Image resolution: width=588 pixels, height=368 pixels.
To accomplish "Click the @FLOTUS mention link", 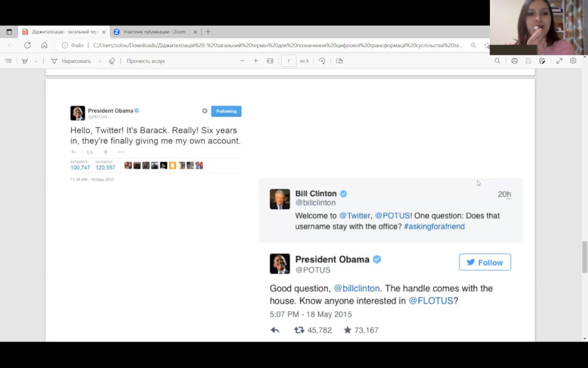I will (x=431, y=301).
